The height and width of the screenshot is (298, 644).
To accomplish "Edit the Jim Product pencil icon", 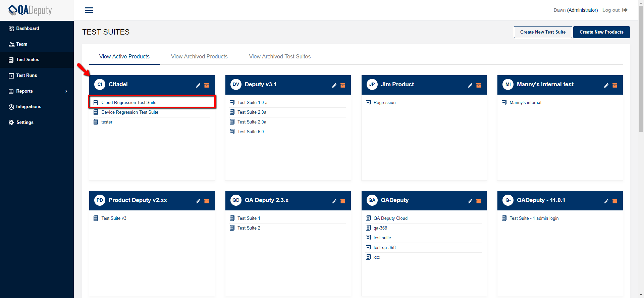I will 470,86.
